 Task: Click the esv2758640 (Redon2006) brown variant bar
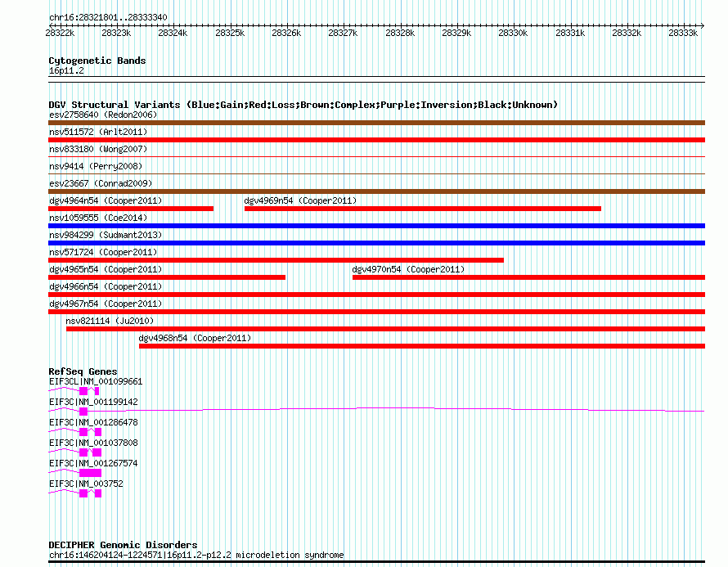[376, 123]
